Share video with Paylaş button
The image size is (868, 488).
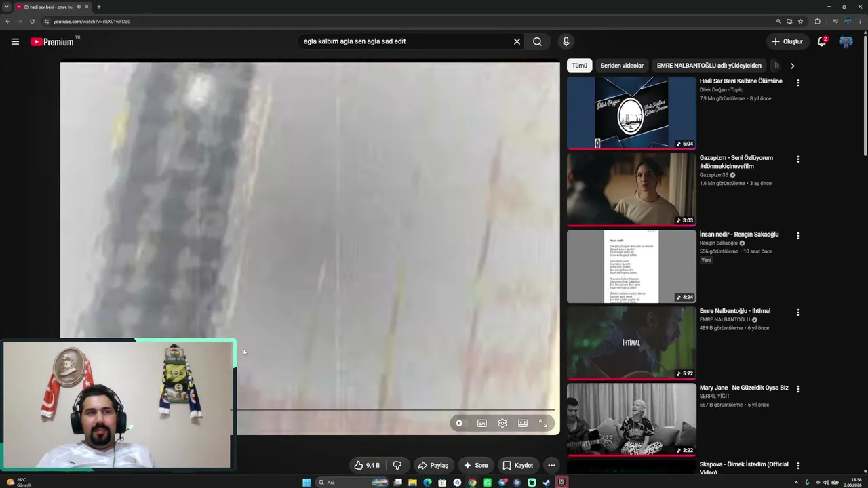tap(433, 465)
